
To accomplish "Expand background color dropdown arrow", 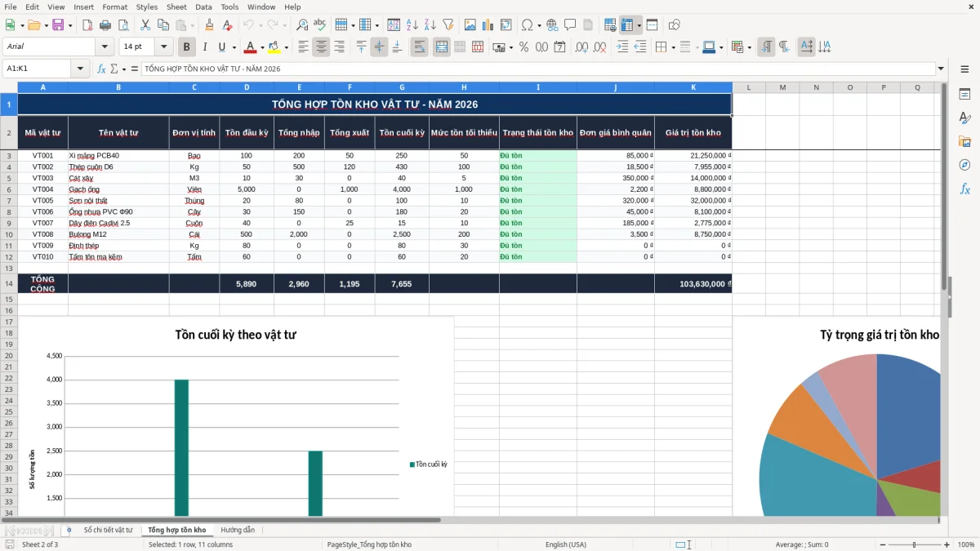I will tap(286, 47).
